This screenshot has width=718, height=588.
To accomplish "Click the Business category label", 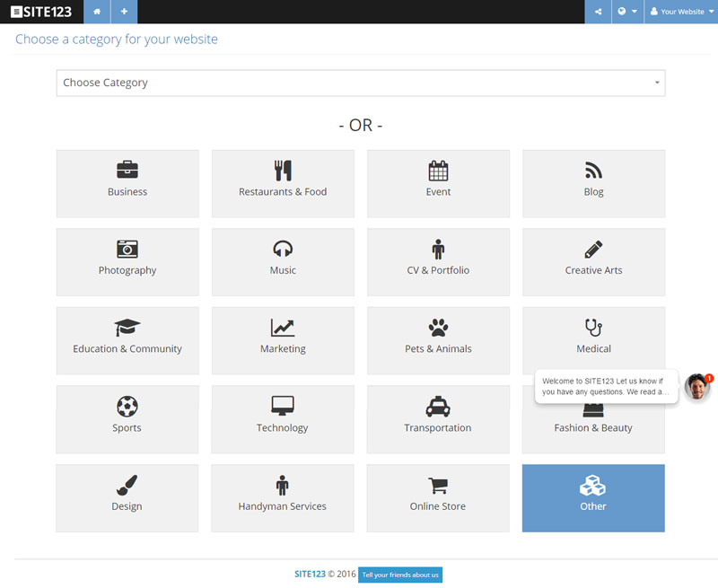I will [x=127, y=192].
